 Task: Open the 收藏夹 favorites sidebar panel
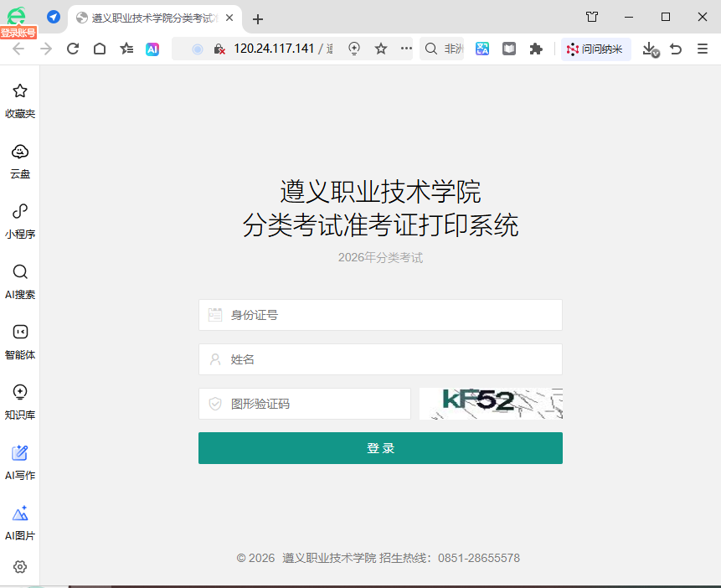20,101
